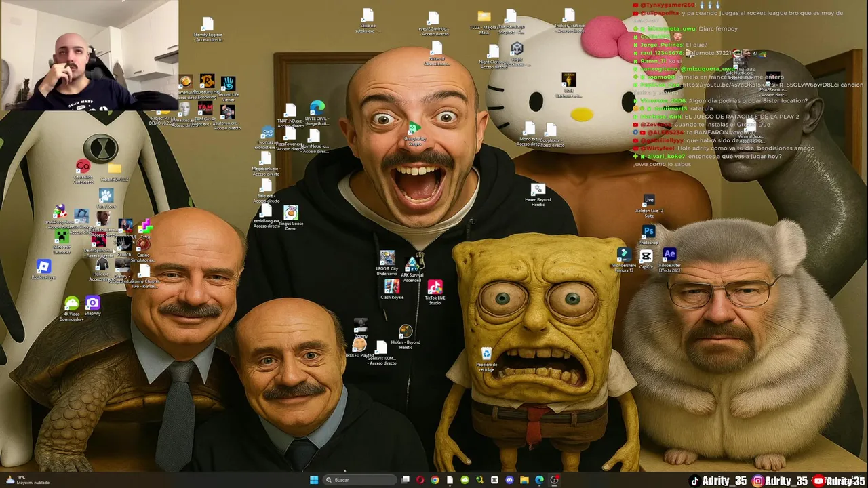
Task: Click the Buscar taskbar search box
Action: click(x=360, y=480)
